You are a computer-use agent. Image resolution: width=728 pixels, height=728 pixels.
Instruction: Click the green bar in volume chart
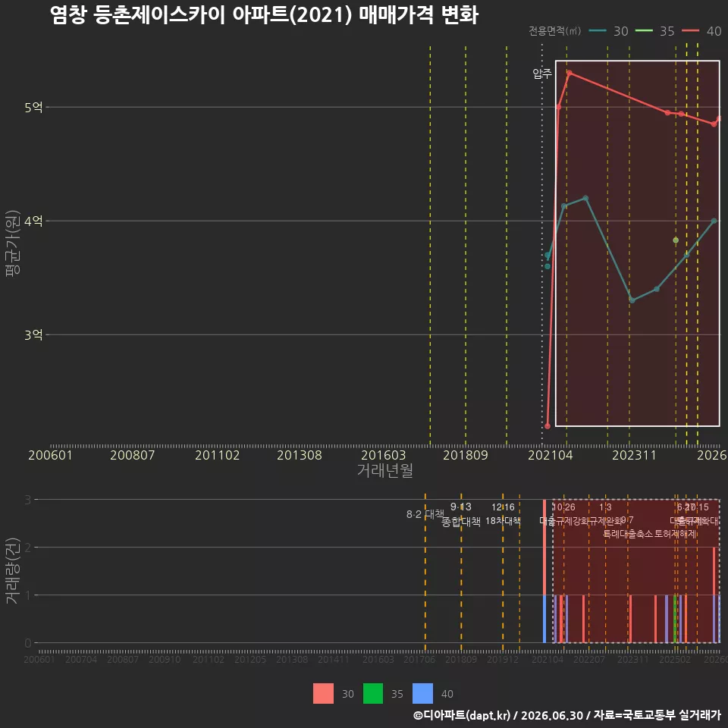675,619
